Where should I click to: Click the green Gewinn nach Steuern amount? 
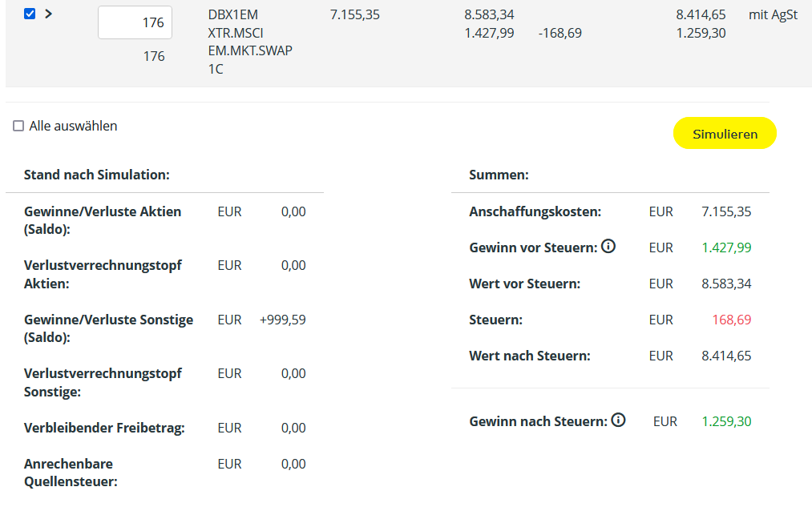(x=726, y=421)
